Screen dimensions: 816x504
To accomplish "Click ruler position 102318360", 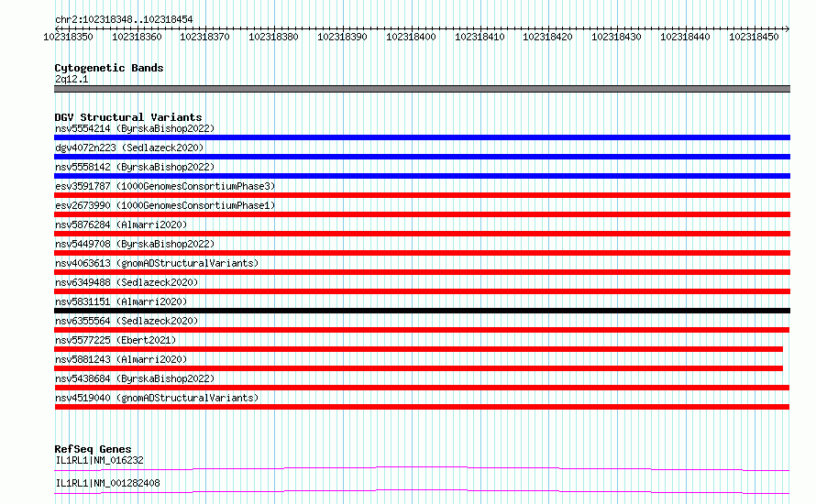I will tap(137, 37).
